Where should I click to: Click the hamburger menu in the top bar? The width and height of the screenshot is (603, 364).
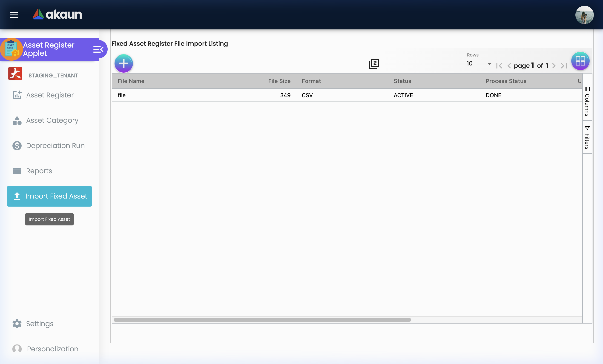coord(14,15)
